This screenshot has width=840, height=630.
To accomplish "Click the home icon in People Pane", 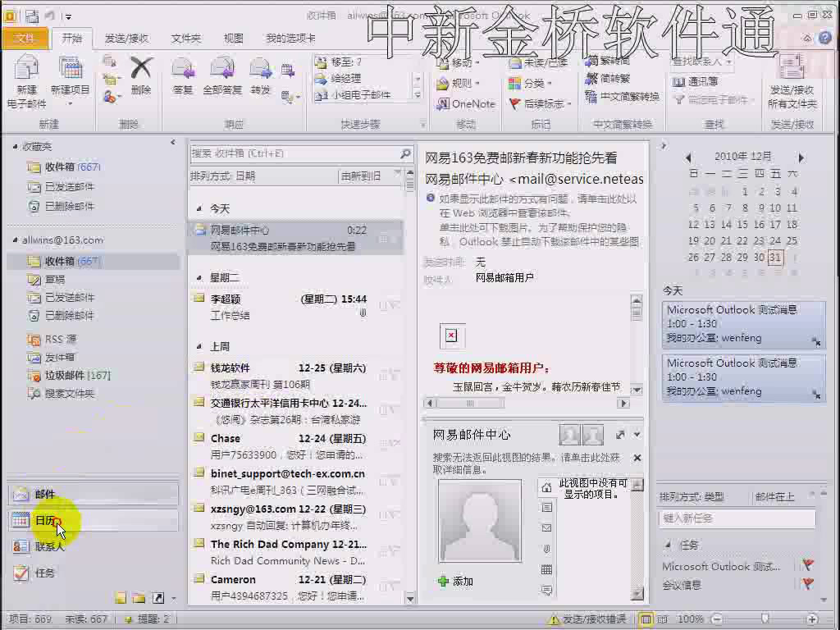I will coord(546,487).
